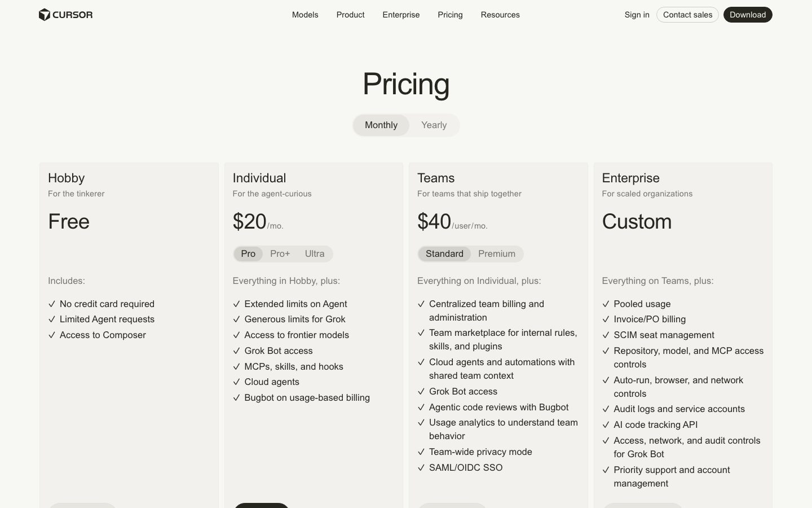Viewport: 812px width, 508px height.
Task: Click checkmark next to Cloud agents
Action: tap(236, 382)
